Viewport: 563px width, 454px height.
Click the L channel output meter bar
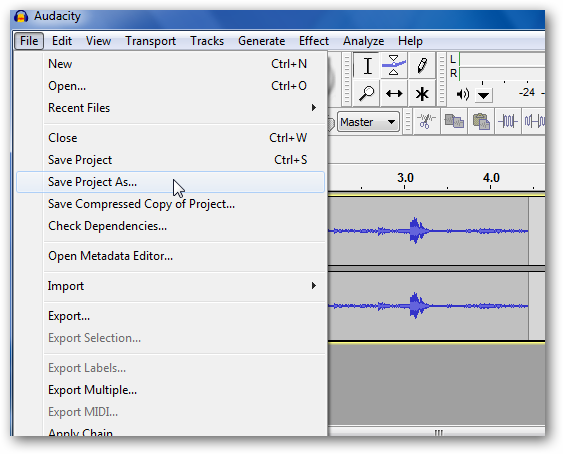click(x=502, y=60)
